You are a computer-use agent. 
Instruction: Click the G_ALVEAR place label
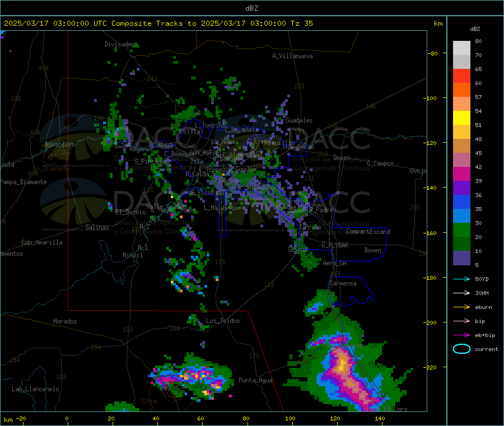pyautogui.click(x=335, y=245)
